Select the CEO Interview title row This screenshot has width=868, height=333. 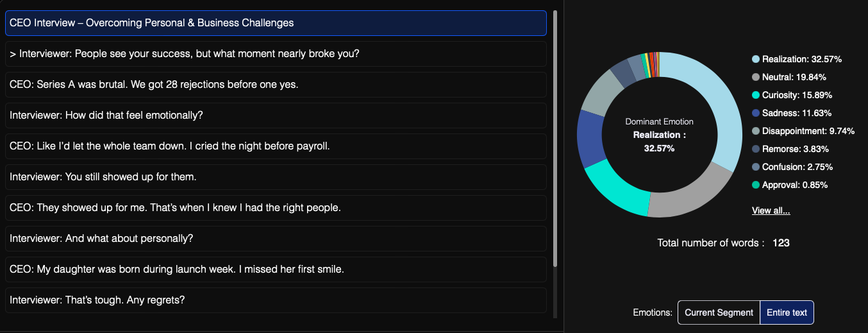[276, 23]
